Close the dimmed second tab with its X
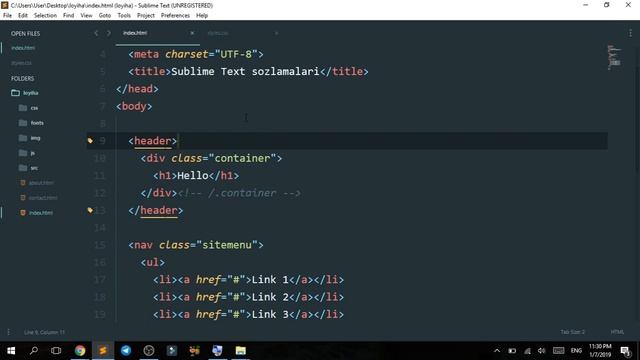This screenshot has width=640, height=360. (x=276, y=33)
